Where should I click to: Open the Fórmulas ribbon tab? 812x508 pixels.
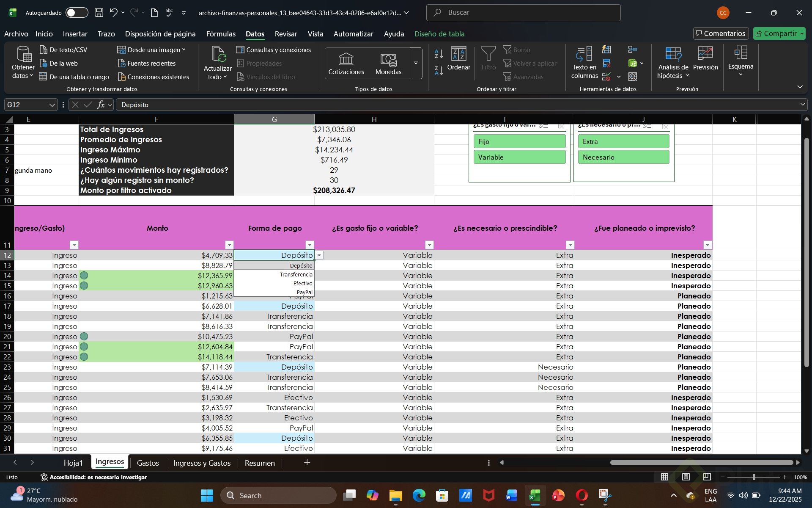pos(220,34)
